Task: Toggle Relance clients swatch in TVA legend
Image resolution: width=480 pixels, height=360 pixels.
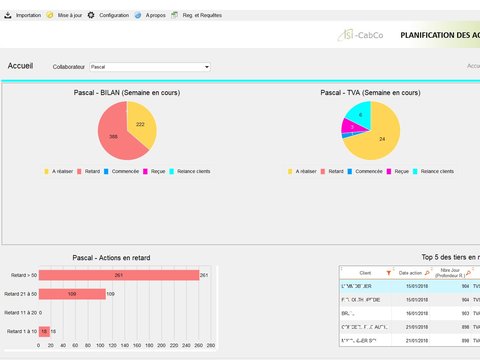Action: pos(415,171)
